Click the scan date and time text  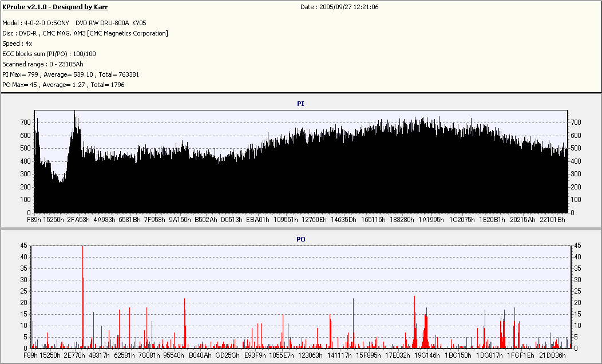(339, 7)
